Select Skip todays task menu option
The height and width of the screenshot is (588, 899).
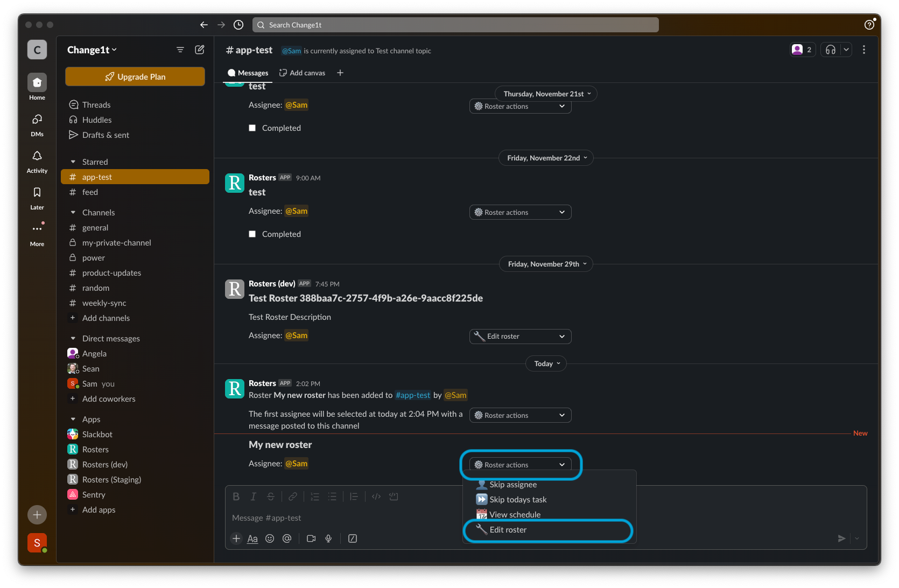pyautogui.click(x=549, y=500)
